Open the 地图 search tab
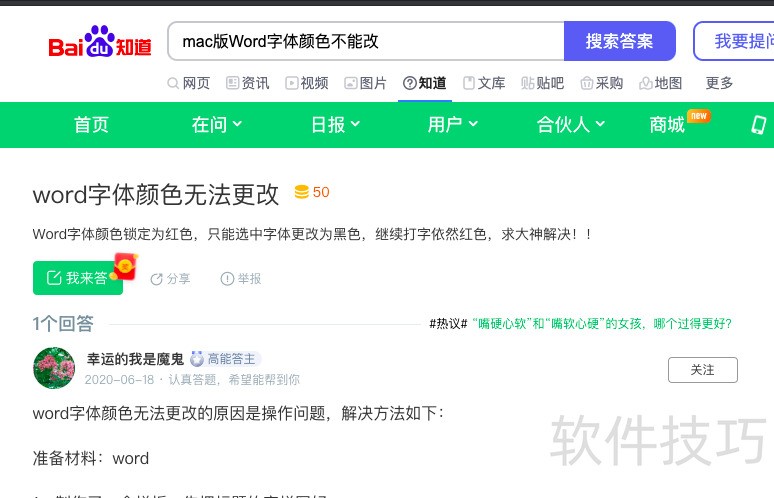This screenshot has width=774, height=498. pos(661,83)
